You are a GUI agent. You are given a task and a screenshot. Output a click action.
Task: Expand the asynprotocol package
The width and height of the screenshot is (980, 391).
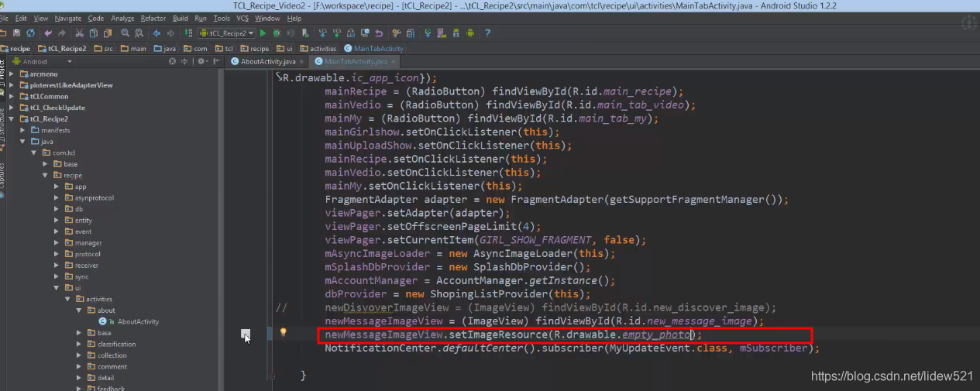pyautogui.click(x=57, y=198)
